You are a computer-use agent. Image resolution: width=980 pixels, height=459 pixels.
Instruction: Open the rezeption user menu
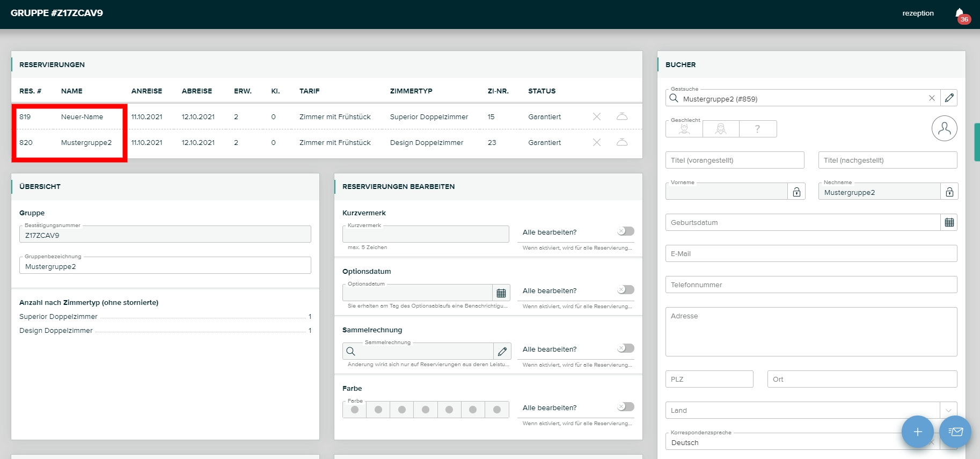(x=918, y=13)
